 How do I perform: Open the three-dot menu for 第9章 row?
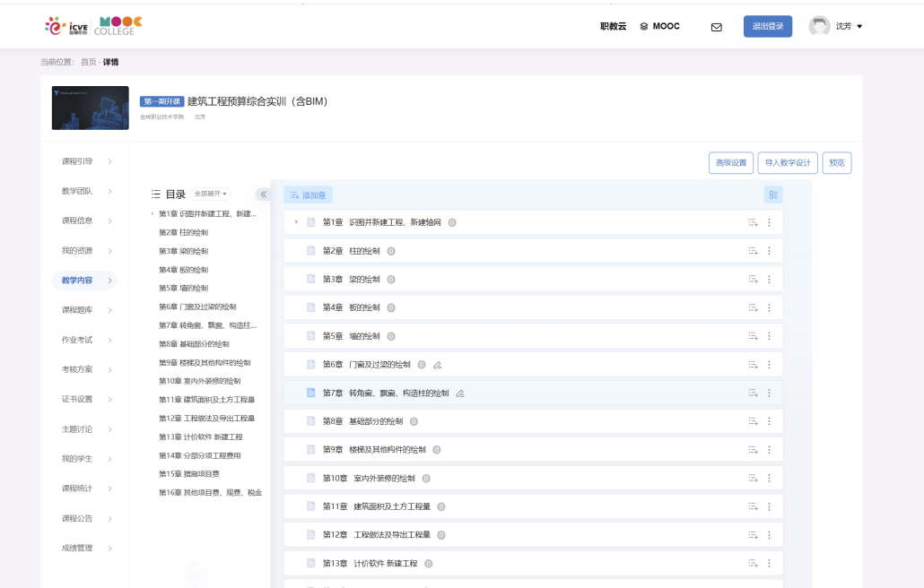769,450
